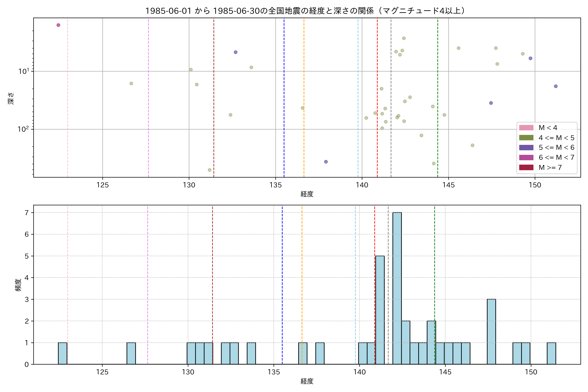Click the histogram bar with frequency 3
The width and height of the screenshot is (588, 392).
(491, 332)
